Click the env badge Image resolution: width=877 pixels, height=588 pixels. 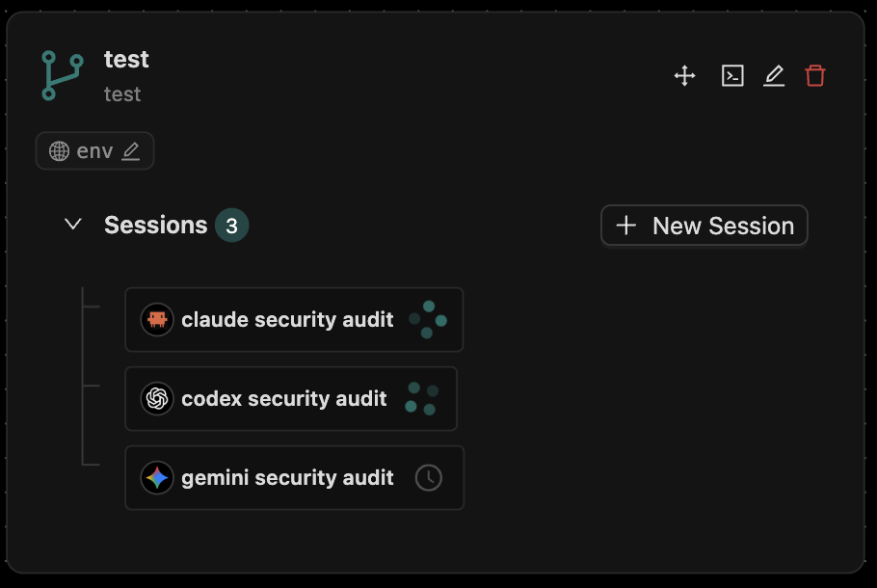(x=94, y=150)
